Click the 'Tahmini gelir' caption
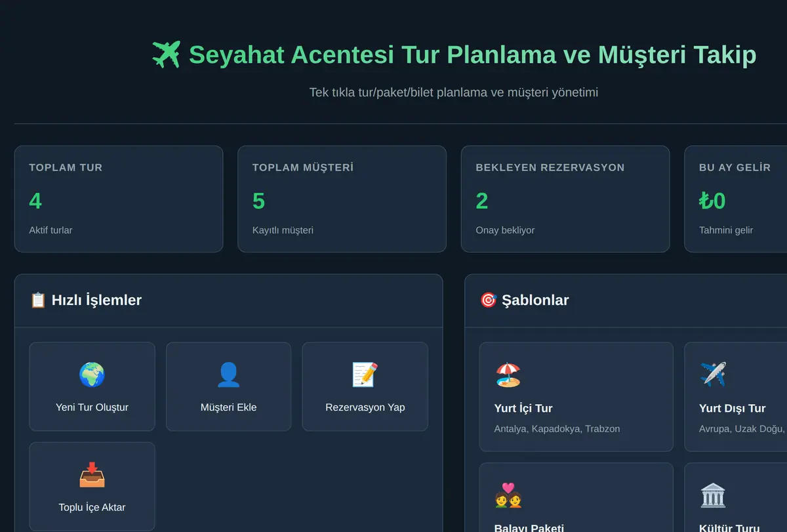The image size is (787, 532). click(726, 230)
